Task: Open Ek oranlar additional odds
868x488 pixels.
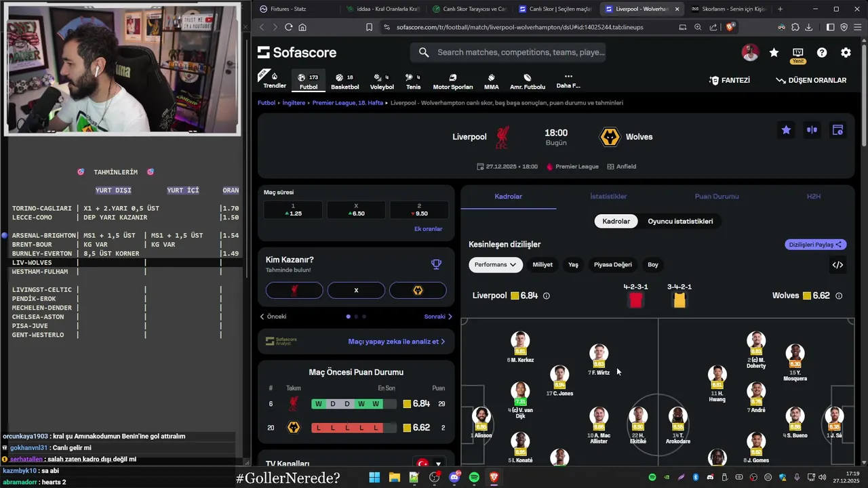Action: [x=428, y=229]
